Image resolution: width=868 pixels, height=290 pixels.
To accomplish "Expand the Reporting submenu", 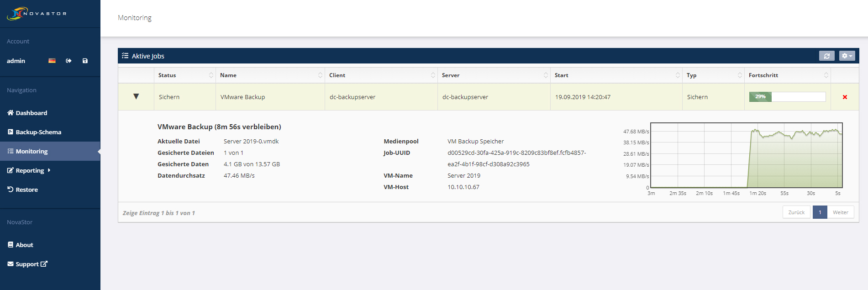I will tap(30, 170).
